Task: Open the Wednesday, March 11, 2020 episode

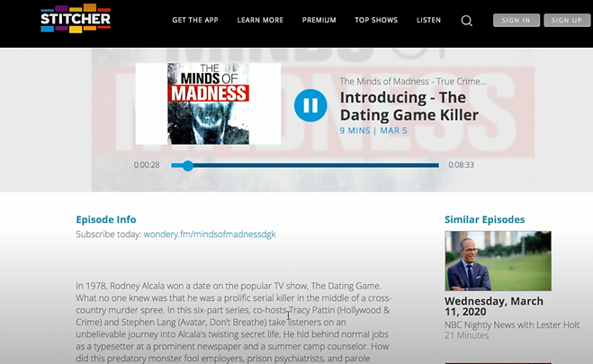Action: tap(494, 306)
